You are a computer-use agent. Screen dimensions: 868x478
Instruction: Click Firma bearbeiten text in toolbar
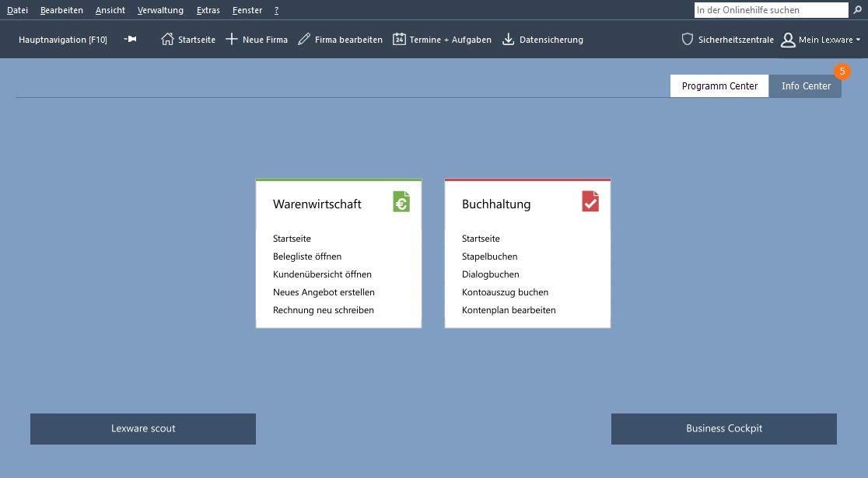[348, 40]
